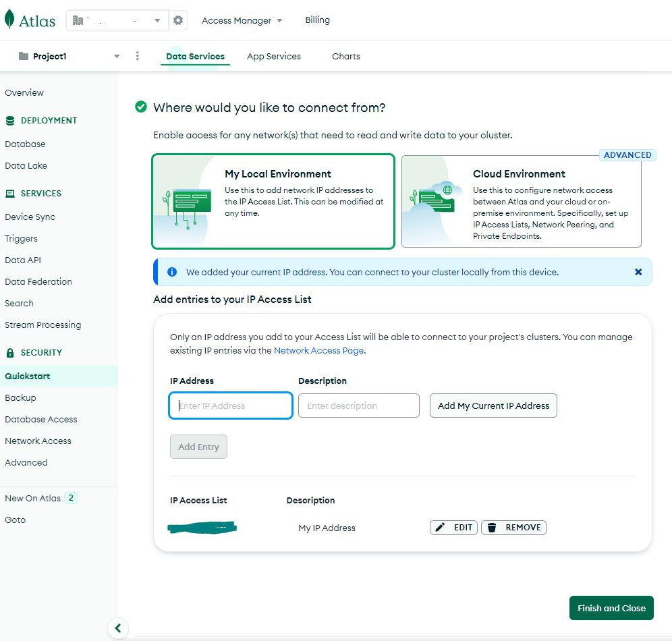Open New On Atlas updates
The image size is (672, 641).
(x=32, y=498)
